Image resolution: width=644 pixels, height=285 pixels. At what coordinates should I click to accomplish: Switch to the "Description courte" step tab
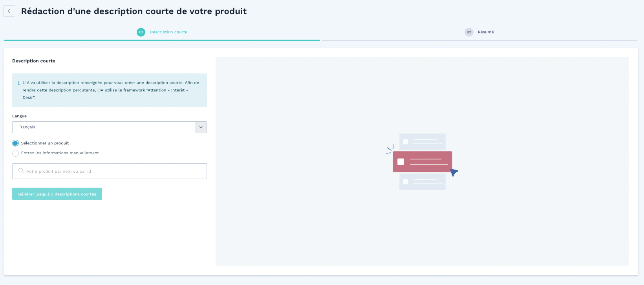coord(168,32)
